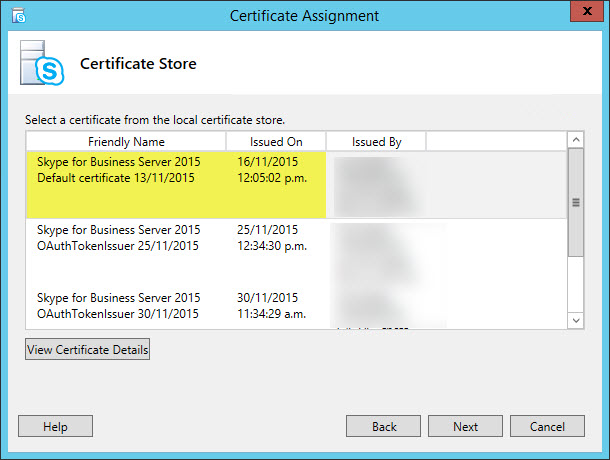Image resolution: width=610 pixels, height=460 pixels.
Task: Click issued date 16/11/2015 12:05:02 p.m.
Action: (x=272, y=170)
